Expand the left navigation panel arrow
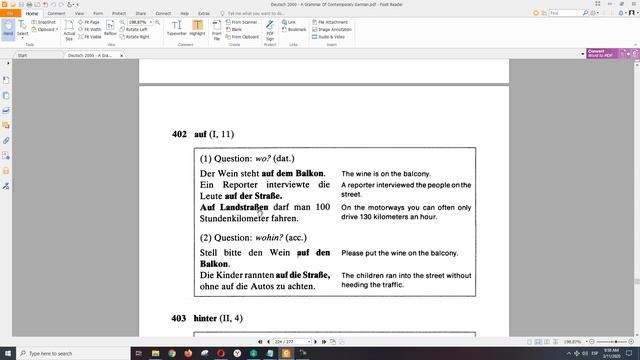 pos(8,63)
